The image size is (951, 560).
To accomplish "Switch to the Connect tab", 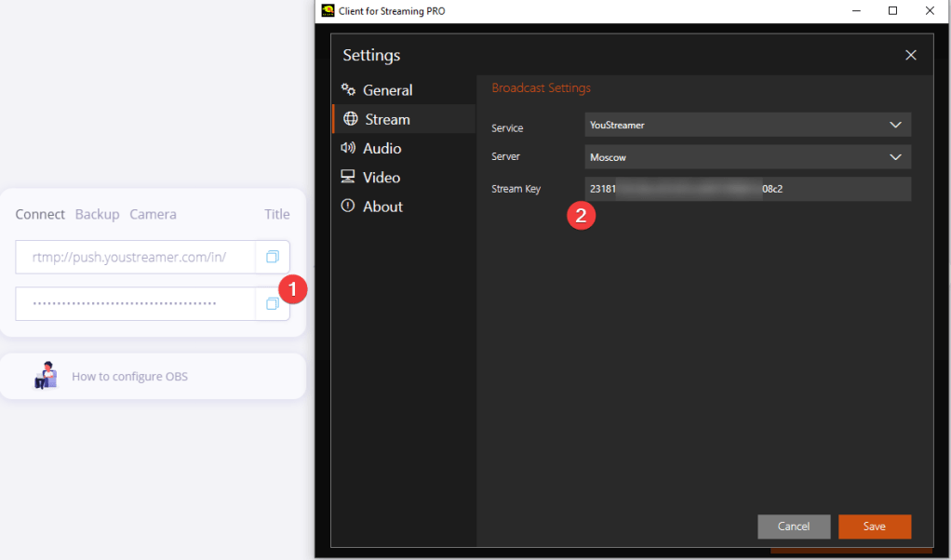I will tap(40, 214).
